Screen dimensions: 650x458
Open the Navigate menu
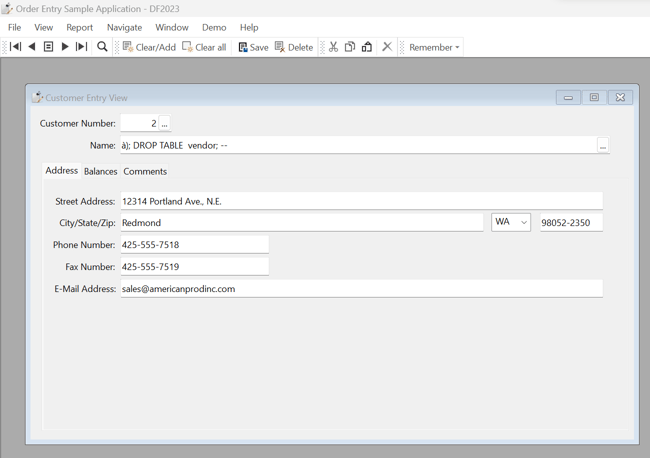pyautogui.click(x=124, y=27)
